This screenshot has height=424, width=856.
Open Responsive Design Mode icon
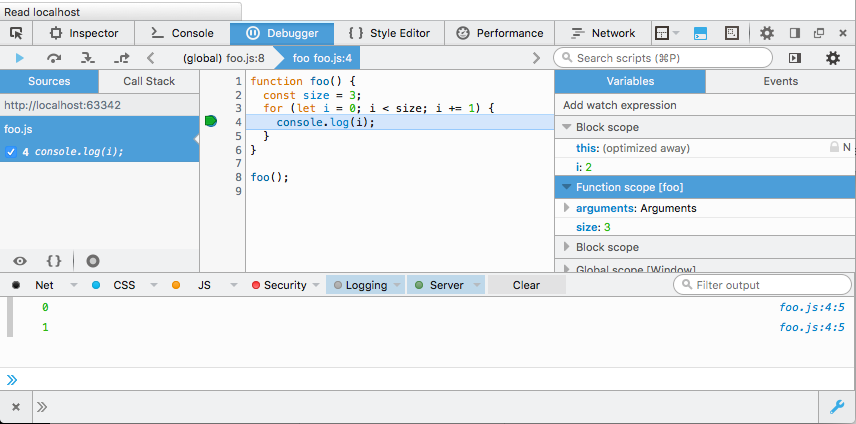click(733, 33)
